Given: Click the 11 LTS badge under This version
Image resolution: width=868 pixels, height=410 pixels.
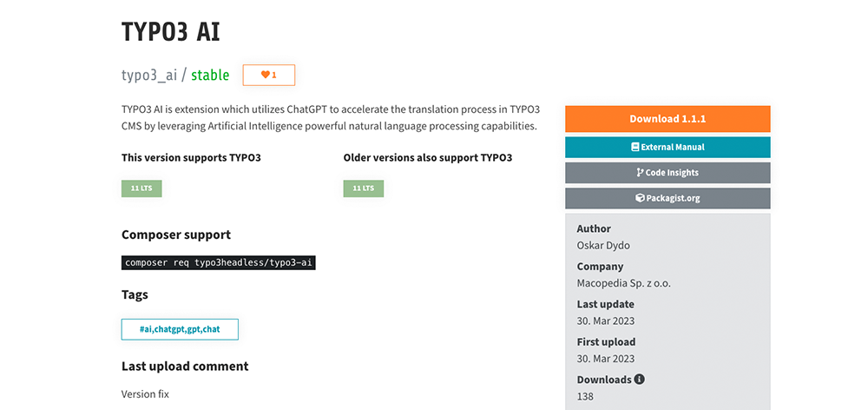Looking at the screenshot, I should tap(141, 188).
